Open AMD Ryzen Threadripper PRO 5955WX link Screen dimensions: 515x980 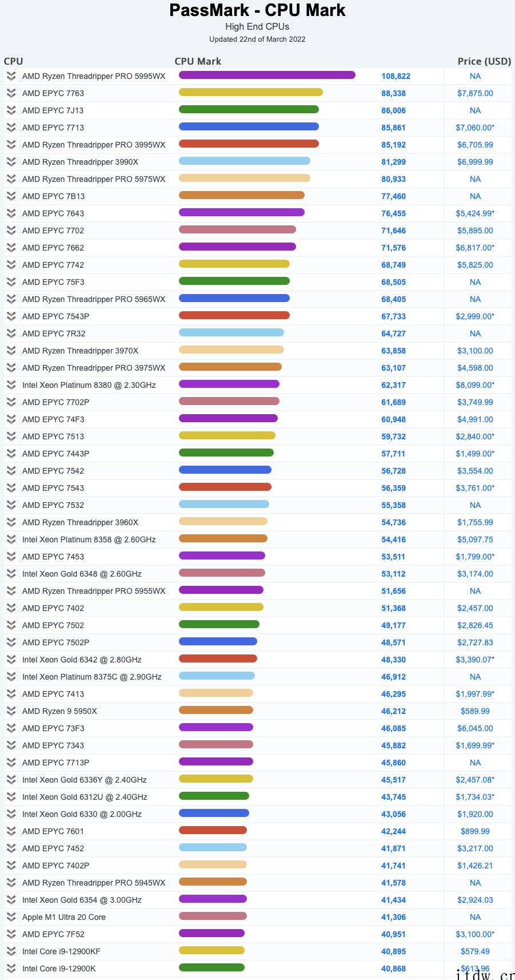click(94, 591)
